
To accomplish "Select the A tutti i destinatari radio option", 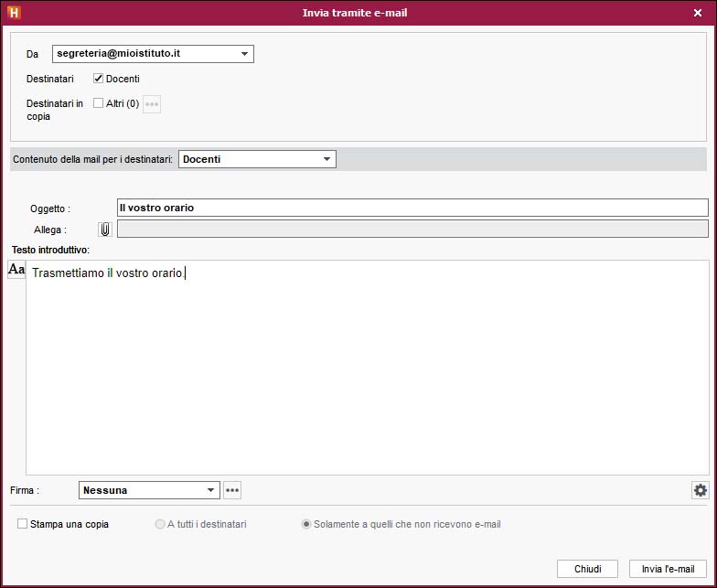I will tap(160, 525).
